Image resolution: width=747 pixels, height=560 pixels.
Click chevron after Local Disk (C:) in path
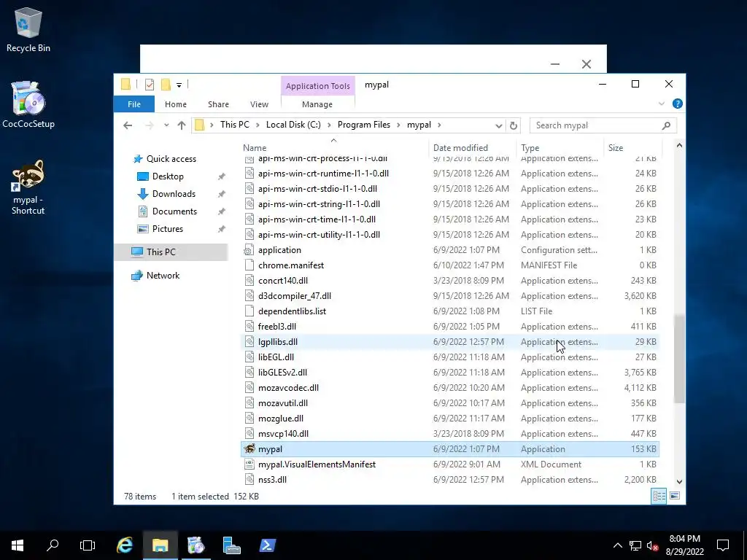[329, 125]
